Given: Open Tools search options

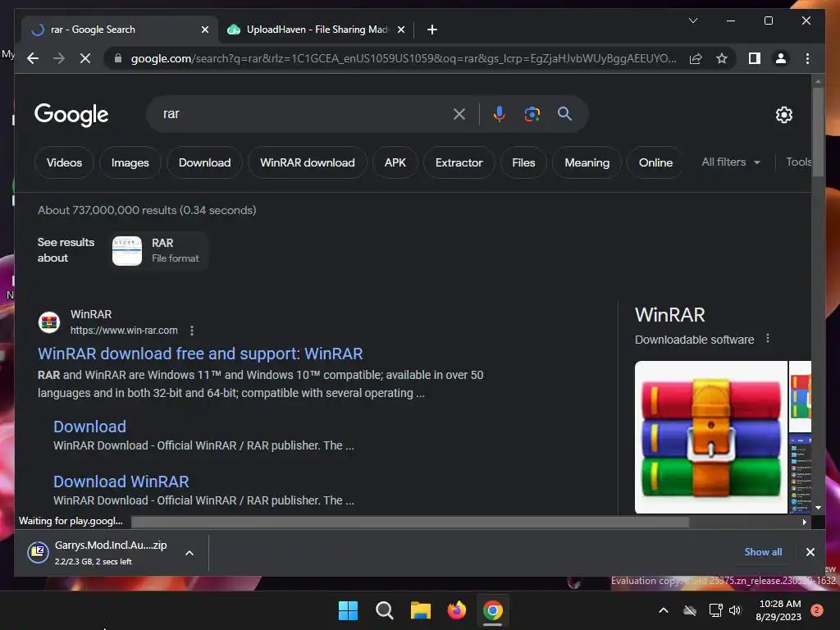Looking at the screenshot, I should pyautogui.click(x=798, y=162).
